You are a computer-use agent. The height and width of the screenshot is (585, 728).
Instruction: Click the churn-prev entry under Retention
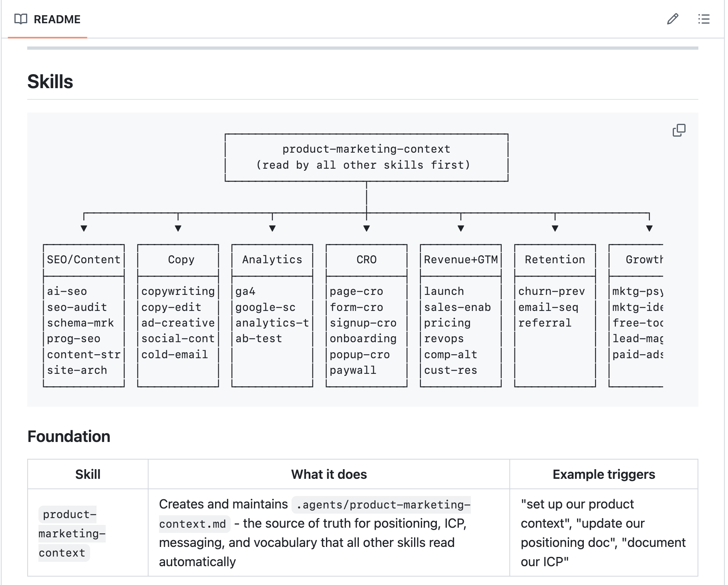552,291
